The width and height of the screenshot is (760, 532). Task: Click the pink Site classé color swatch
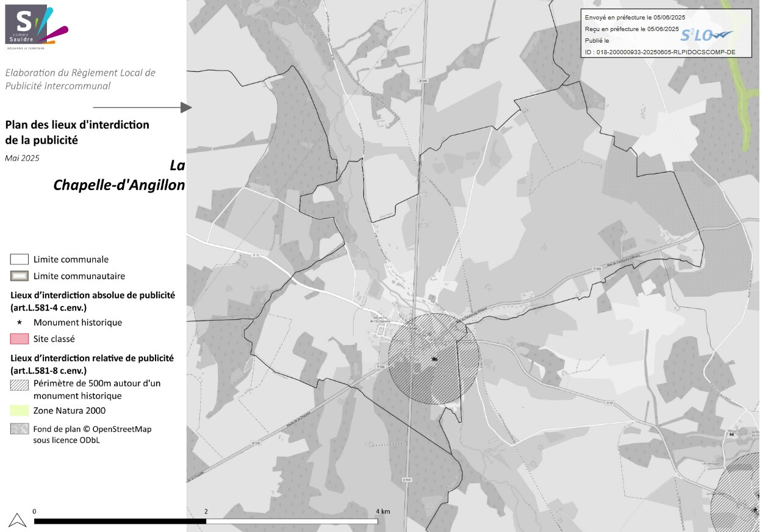pos(20,339)
